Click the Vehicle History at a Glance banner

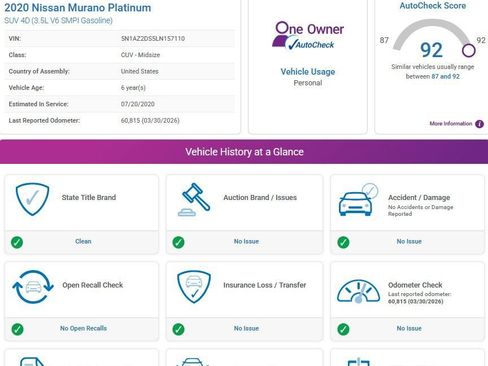244,152
